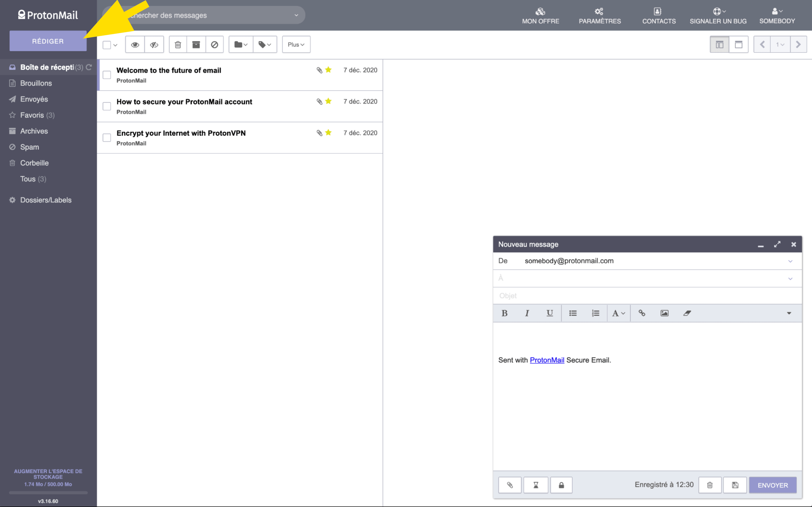812x507 pixels.
Task: Click Augmenter l'espace de stockage link
Action: click(x=48, y=474)
